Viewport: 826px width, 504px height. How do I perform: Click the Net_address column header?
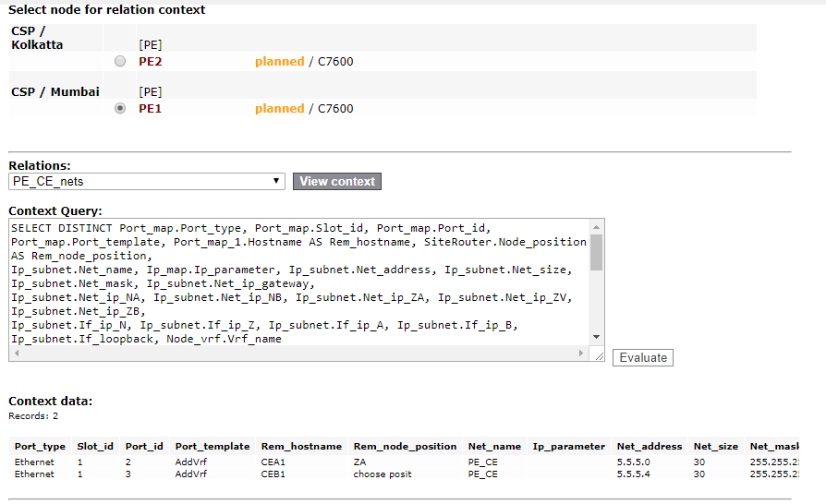tap(650, 446)
